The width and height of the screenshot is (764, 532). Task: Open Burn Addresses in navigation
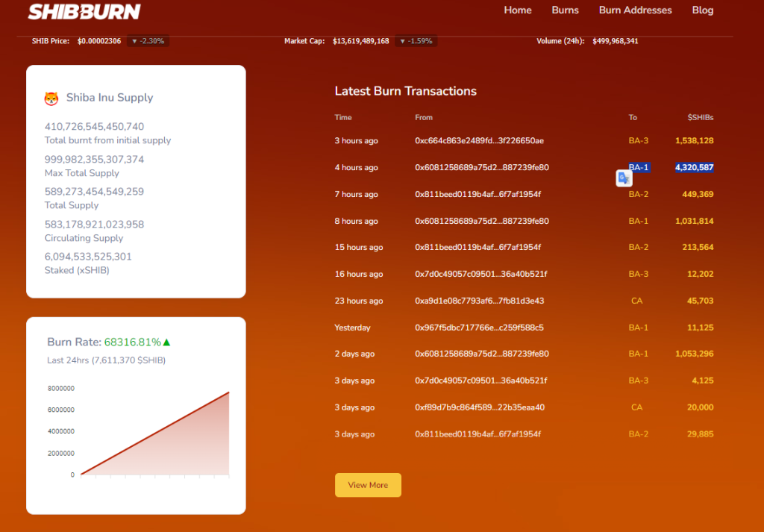click(x=635, y=10)
